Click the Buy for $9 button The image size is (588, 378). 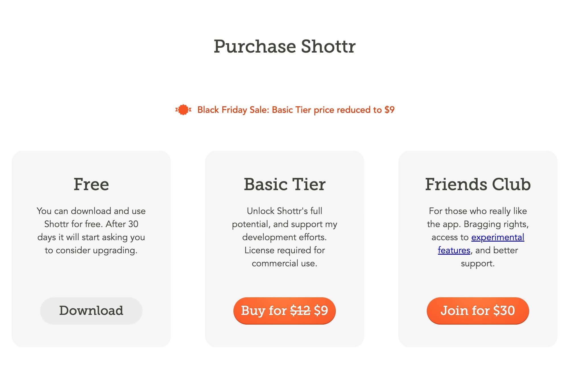tap(284, 311)
